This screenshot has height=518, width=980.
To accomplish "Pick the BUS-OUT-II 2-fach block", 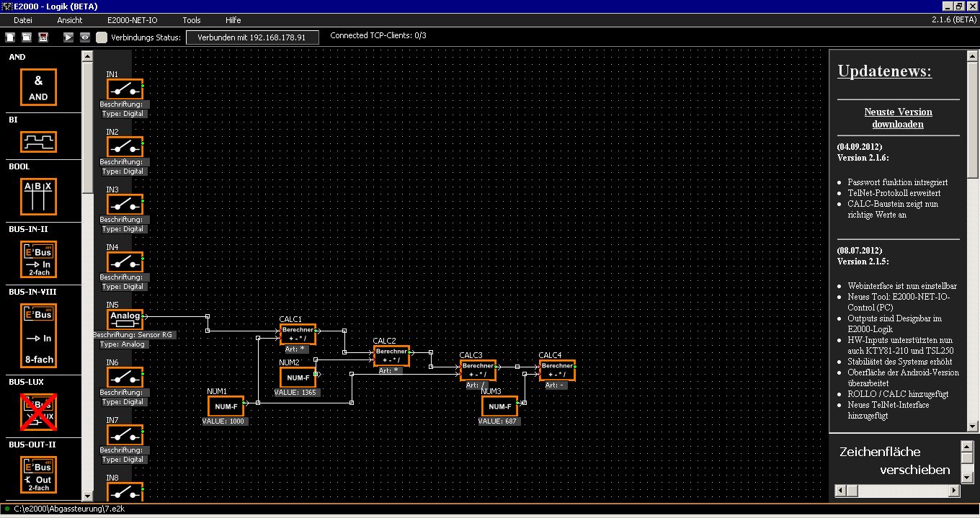I will click(39, 475).
